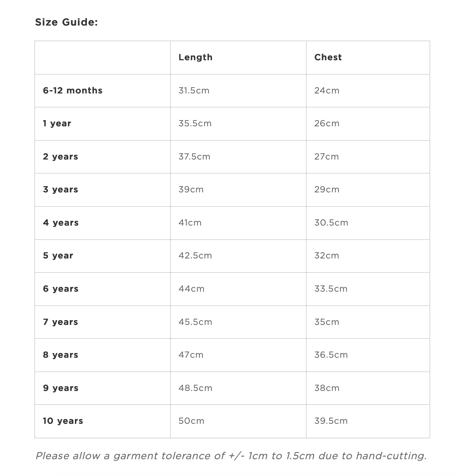Select the 48.5cm length cell
Screen dimensions: 458x476
(x=195, y=388)
